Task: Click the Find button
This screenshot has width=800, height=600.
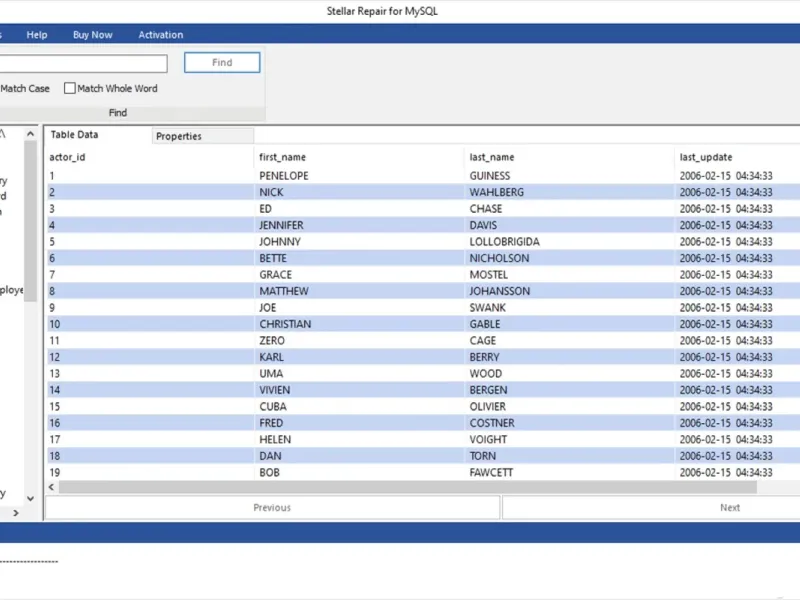Action: point(222,62)
